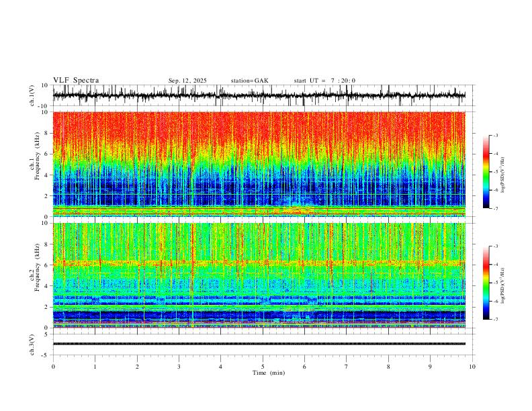Click the ch.2 spectrogram panel
Image resolution: width=532 pixels, height=411 pixels.
259,275
